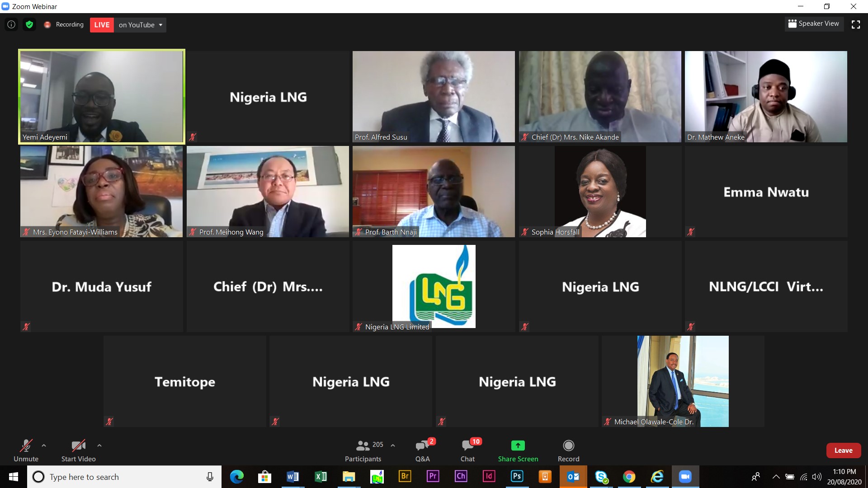Expand audio options arrow beside Unmute
Image resolution: width=868 pixels, height=488 pixels.
pyautogui.click(x=44, y=446)
